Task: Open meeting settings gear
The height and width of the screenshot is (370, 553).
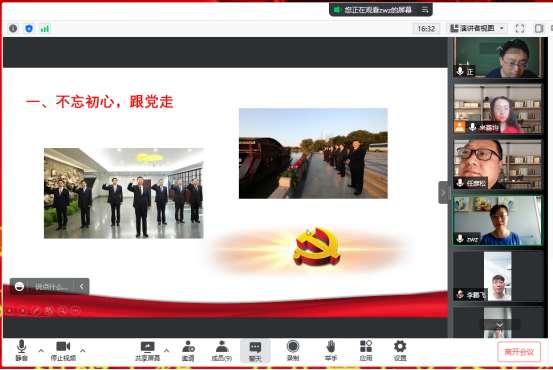Action: (400, 351)
